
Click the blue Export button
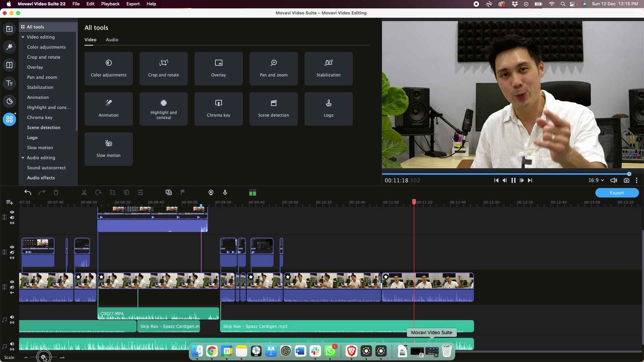[616, 193]
